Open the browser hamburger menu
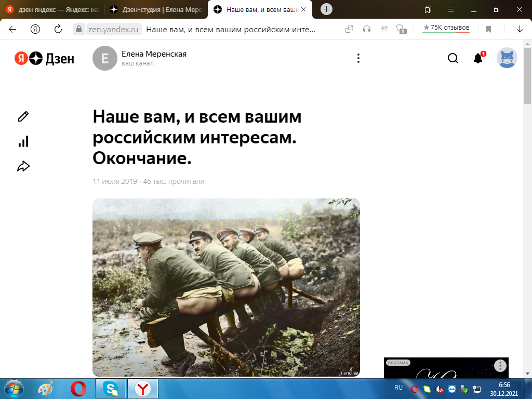Screen dimensions: 532x399 click(451, 9)
